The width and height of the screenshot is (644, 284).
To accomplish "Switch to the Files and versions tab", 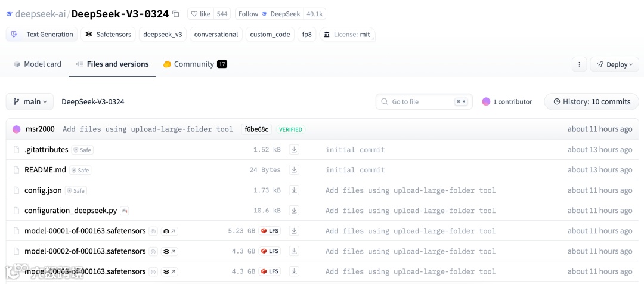I will pyautogui.click(x=113, y=64).
